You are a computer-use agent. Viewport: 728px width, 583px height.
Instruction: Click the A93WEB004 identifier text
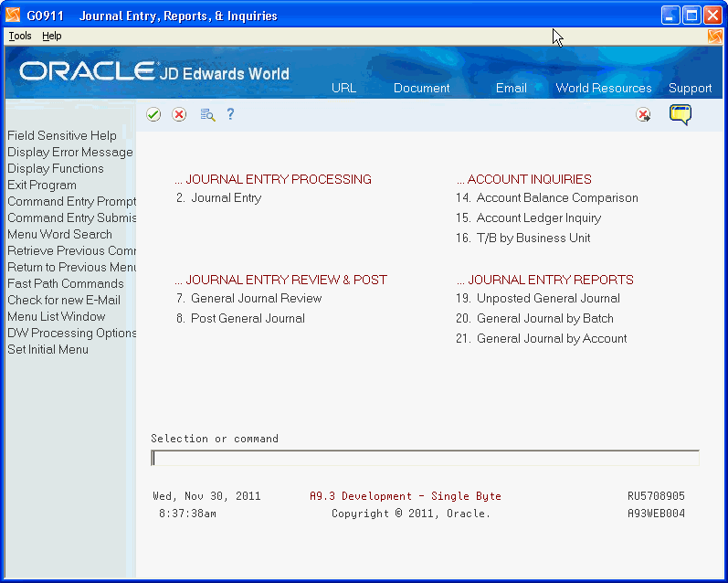click(x=656, y=514)
